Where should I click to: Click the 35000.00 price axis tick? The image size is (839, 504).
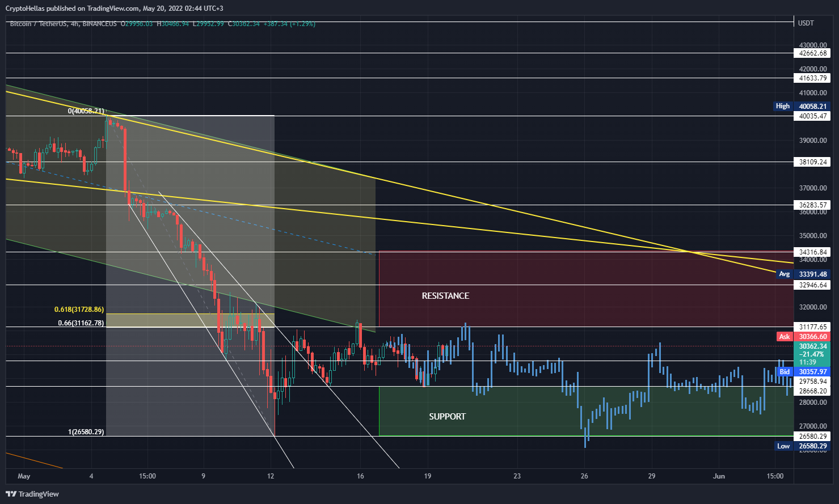(x=813, y=236)
